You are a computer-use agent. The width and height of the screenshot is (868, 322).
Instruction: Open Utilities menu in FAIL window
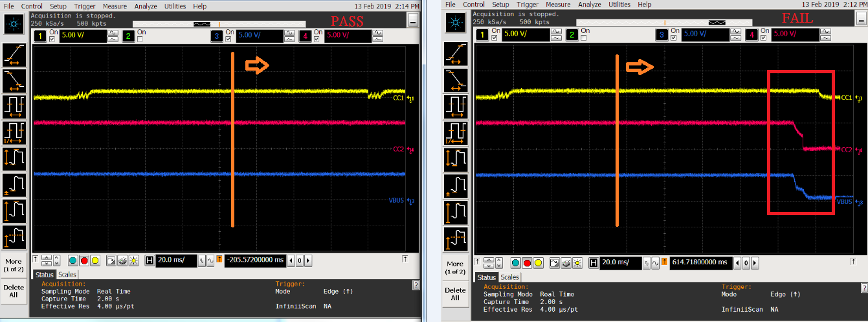tap(619, 5)
